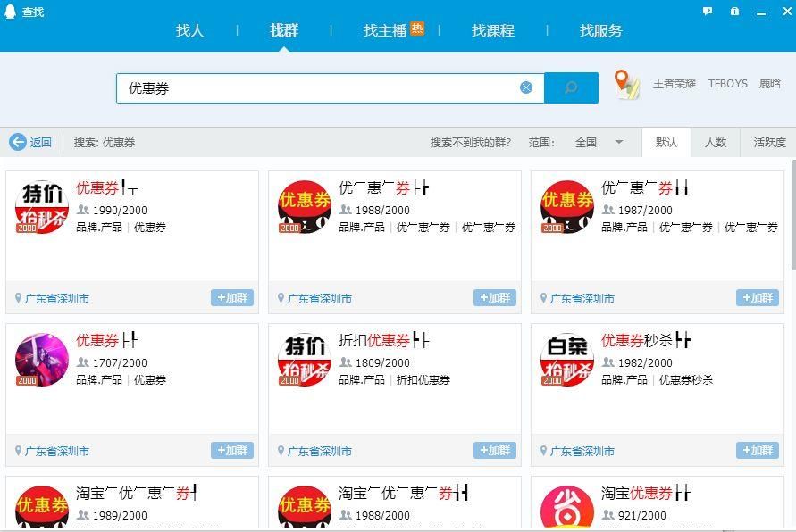Viewport: 796px width, 532px height.
Task: Click the vertical scrollbar thumb
Action: (x=793, y=217)
